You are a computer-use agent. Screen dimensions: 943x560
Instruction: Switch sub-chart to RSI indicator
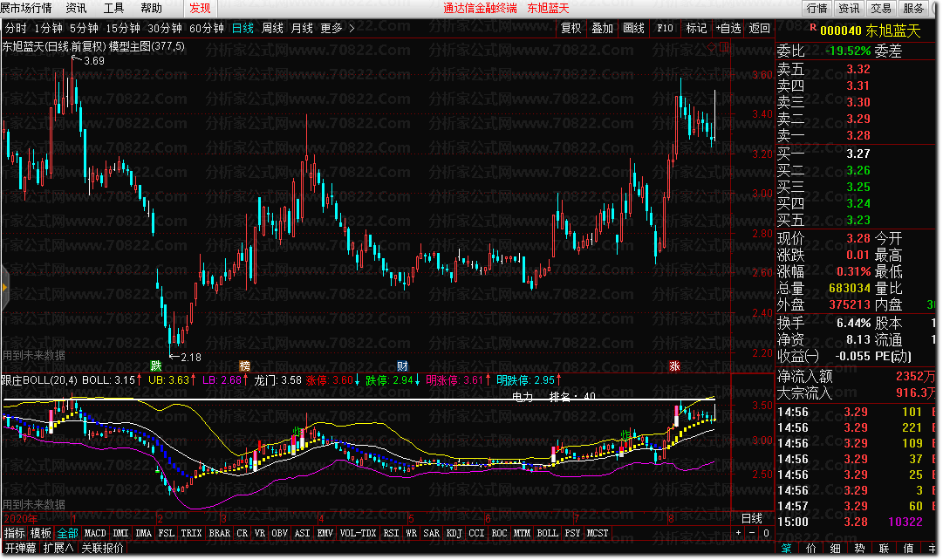coord(391,533)
